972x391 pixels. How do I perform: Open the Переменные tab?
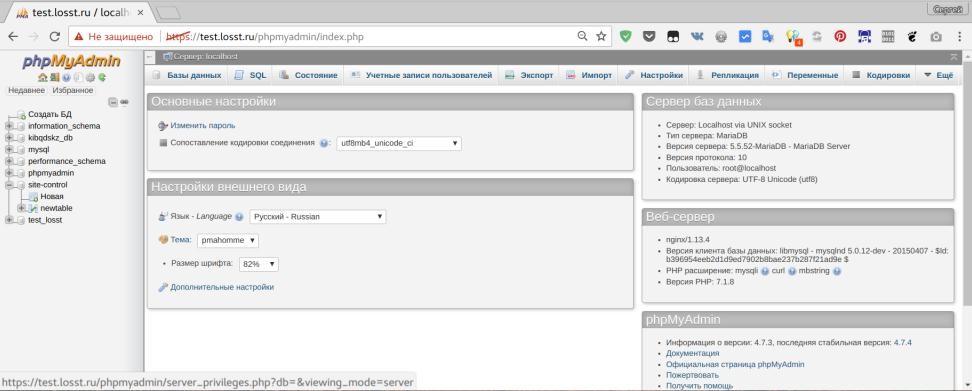click(x=805, y=75)
